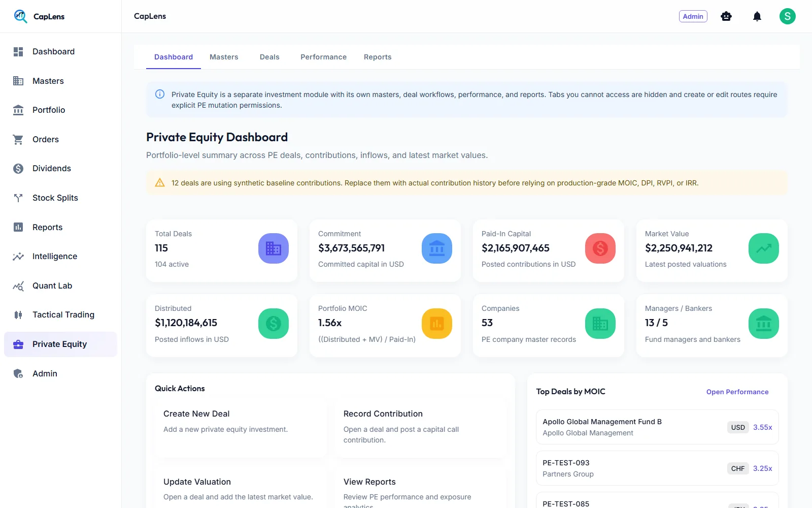Open Portfolio in the sidebar
The width and height of the screenshot is (812, 508).
point(60,110)
